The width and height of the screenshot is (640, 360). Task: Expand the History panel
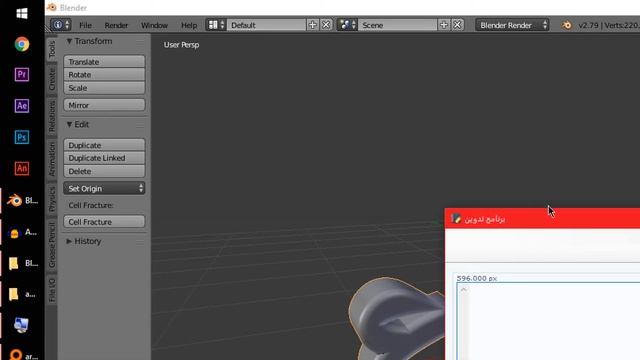(x=69, y=241)
